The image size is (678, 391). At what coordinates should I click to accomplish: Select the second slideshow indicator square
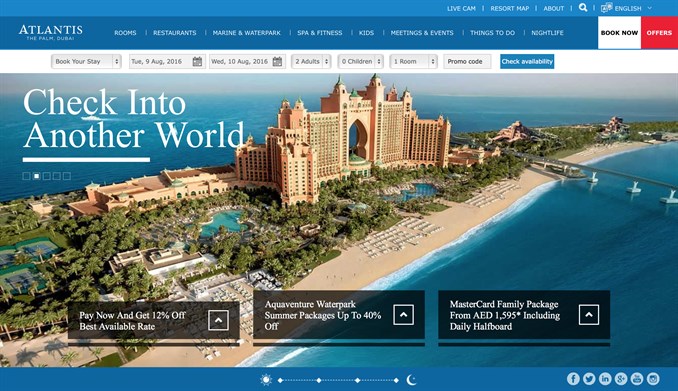[x=37, y=176]
